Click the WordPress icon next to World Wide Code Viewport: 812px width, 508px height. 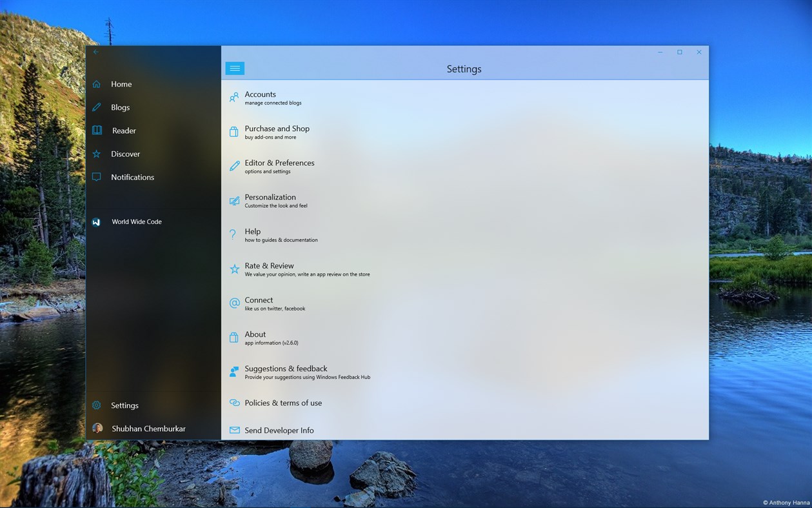(x=96, y=221)
